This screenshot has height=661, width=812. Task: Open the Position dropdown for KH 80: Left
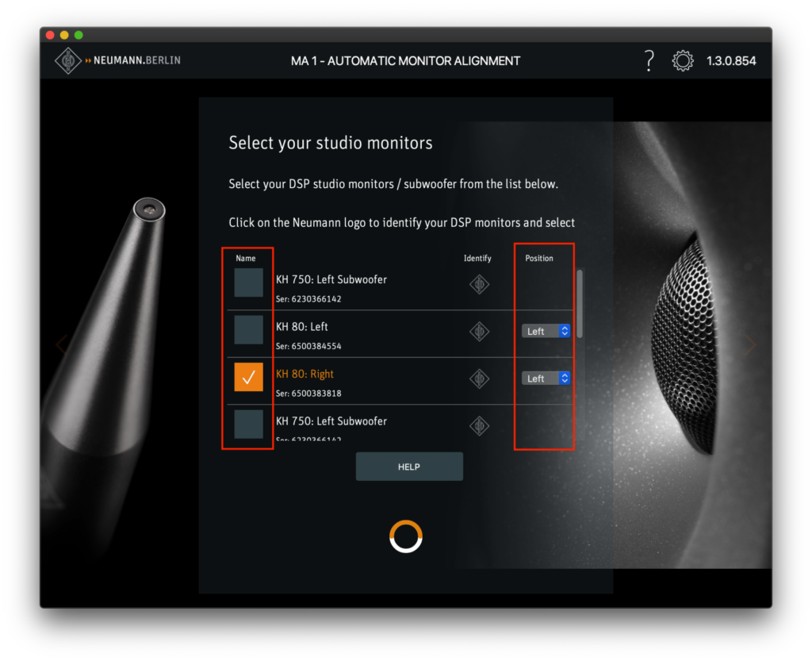click(546, 331)
